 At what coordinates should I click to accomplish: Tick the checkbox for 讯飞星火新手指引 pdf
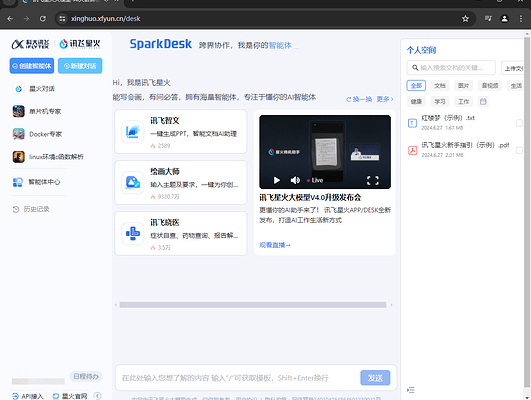pos(519,150)
